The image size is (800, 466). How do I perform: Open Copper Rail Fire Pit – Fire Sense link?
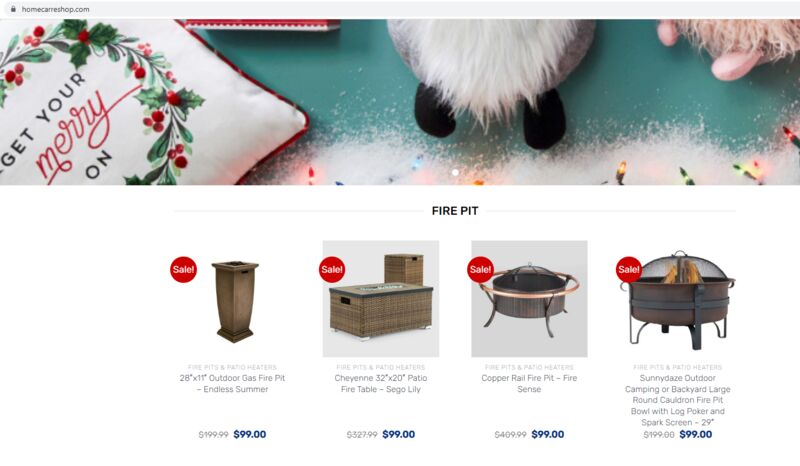[x=529, y=383]
